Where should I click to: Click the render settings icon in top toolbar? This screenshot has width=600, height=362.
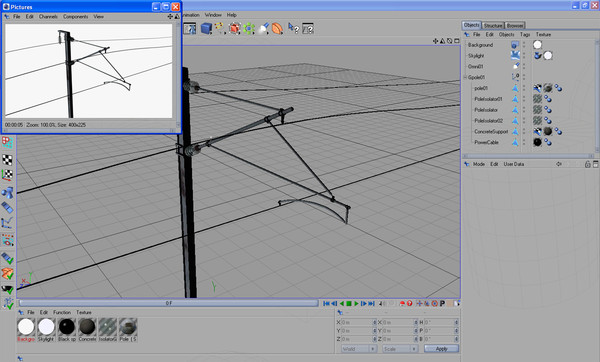click(190, 28)
